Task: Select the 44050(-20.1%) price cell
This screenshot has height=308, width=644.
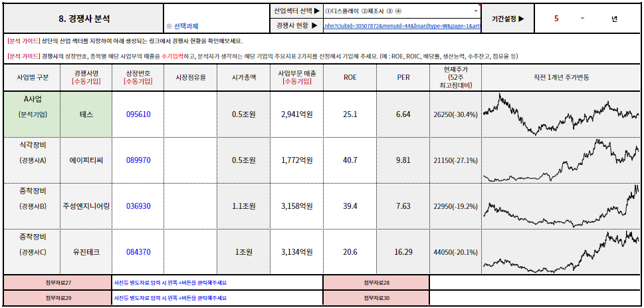Action: pyautogui.click(x=455, y=251)
